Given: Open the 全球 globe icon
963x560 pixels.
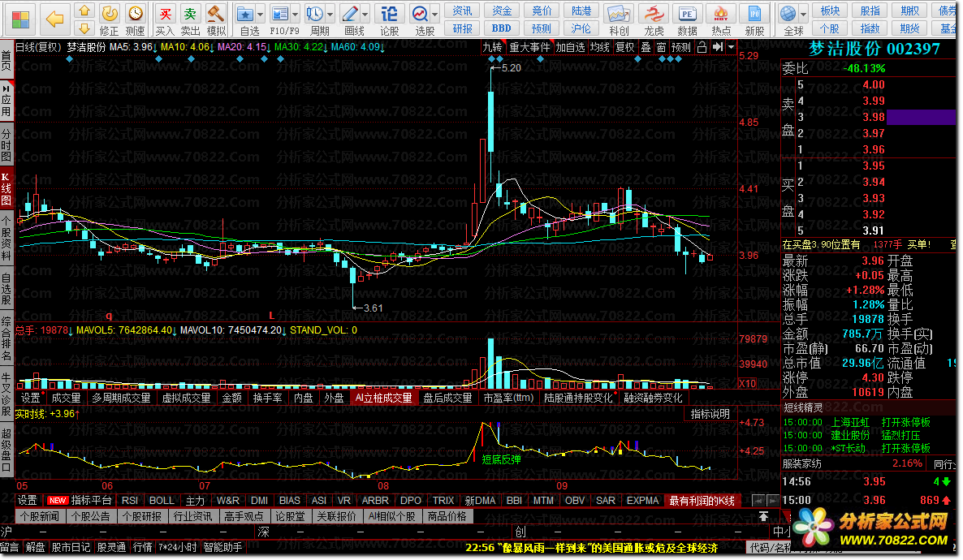Looking at the screenshot, I should point(788,14).
